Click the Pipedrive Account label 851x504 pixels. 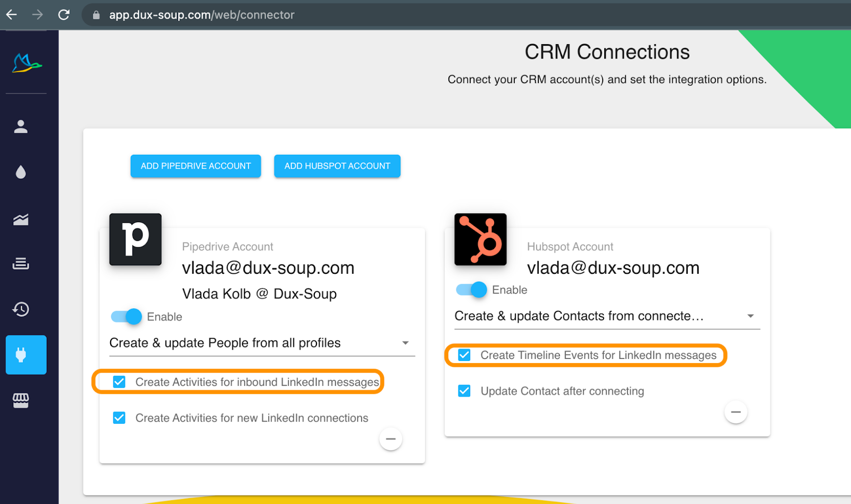(228, 247)
